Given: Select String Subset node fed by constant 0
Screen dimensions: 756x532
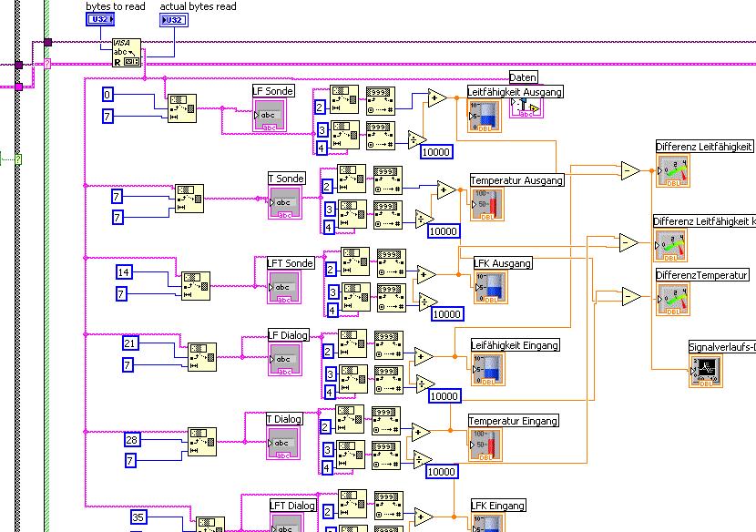Looking at the screenshot, I should click(x=182, y=108).
